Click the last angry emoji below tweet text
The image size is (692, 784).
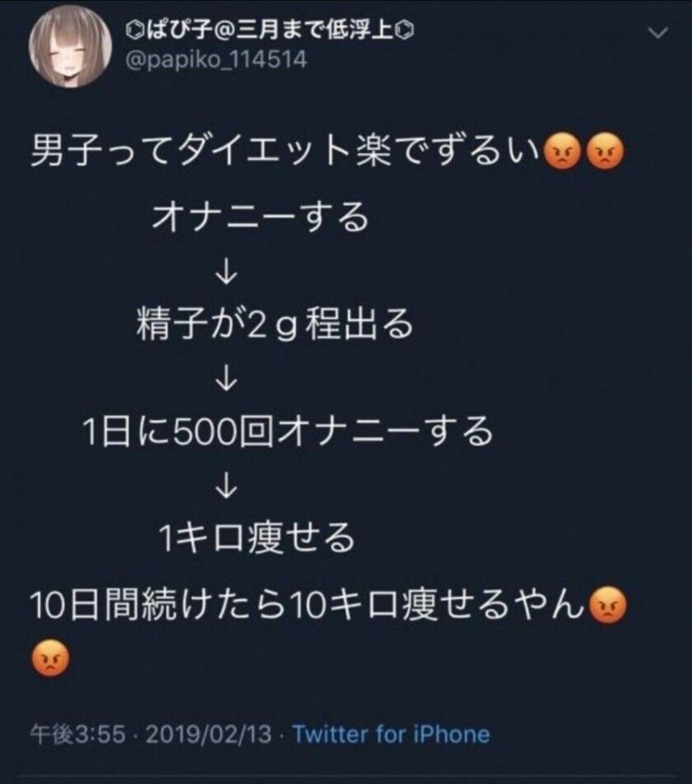pyautogui.click(x=50, y=659)
